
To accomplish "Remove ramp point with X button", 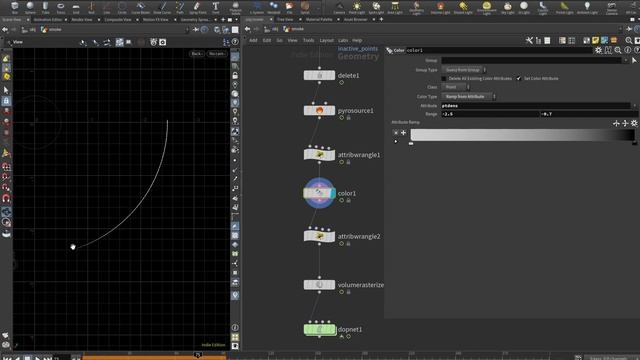I will point(396,133).
